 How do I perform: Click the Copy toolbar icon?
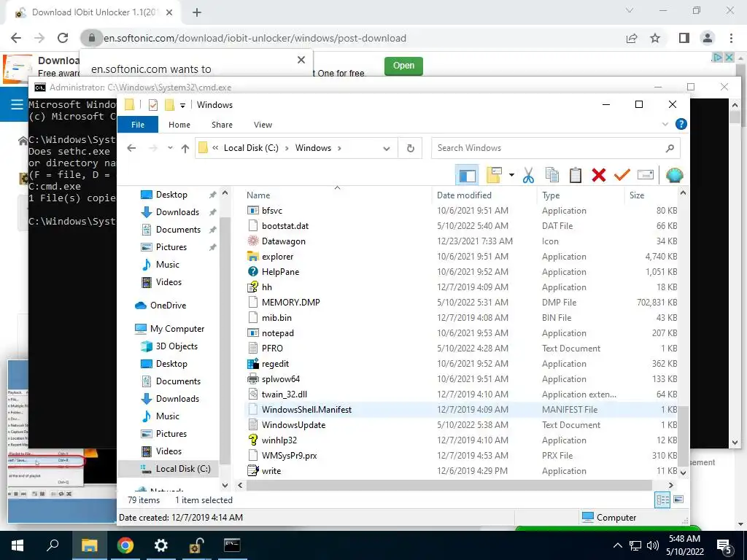(551, 175)
